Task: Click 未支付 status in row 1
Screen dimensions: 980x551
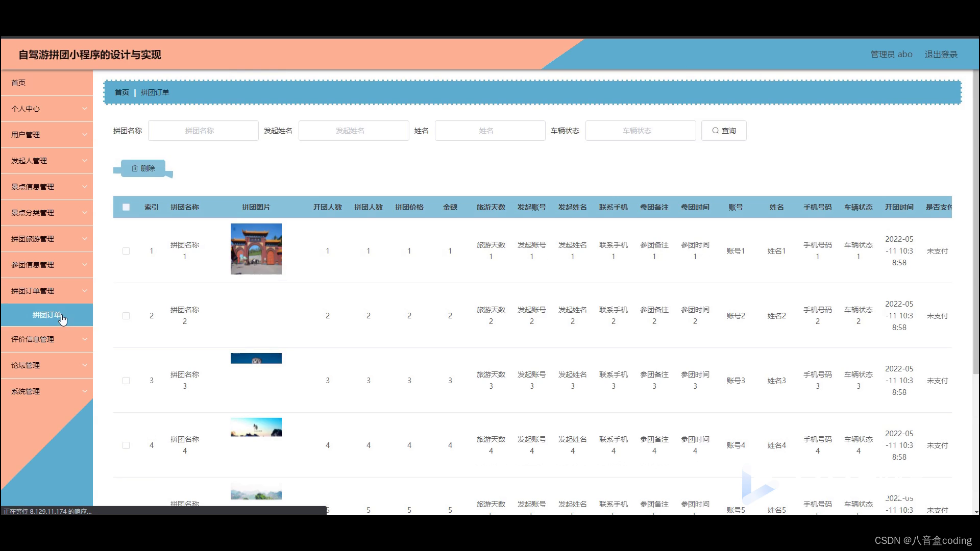Action: tap(938, 251)
